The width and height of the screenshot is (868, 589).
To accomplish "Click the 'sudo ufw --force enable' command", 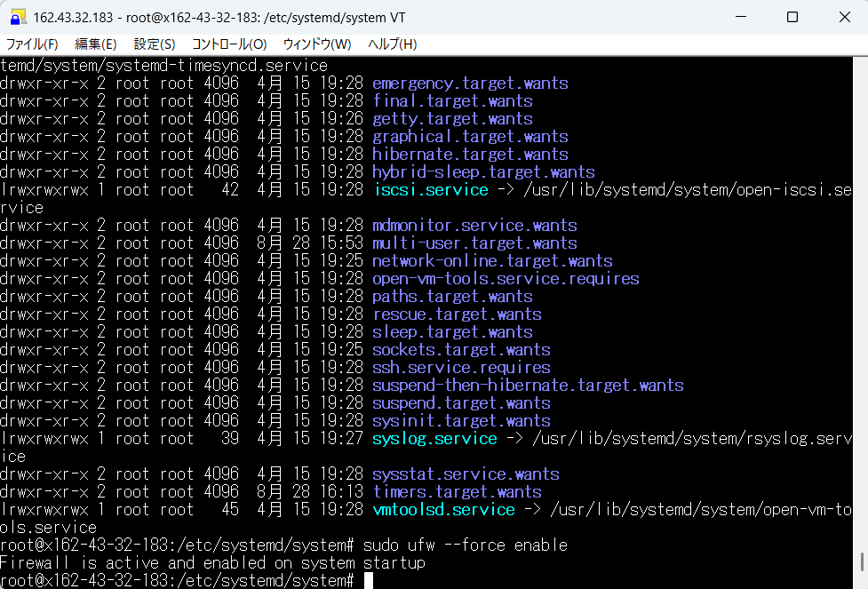I will click(465, 545).
